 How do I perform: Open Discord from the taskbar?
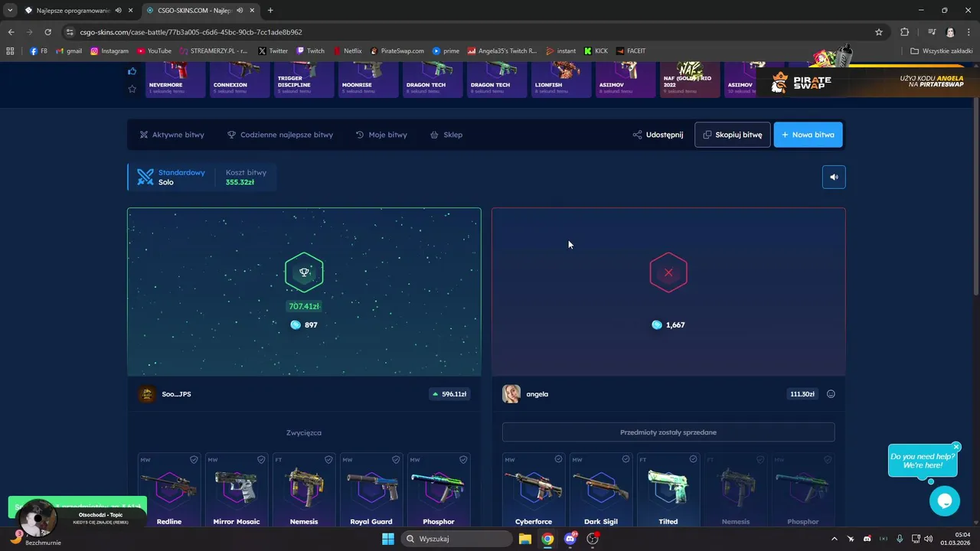coord(570,539)
